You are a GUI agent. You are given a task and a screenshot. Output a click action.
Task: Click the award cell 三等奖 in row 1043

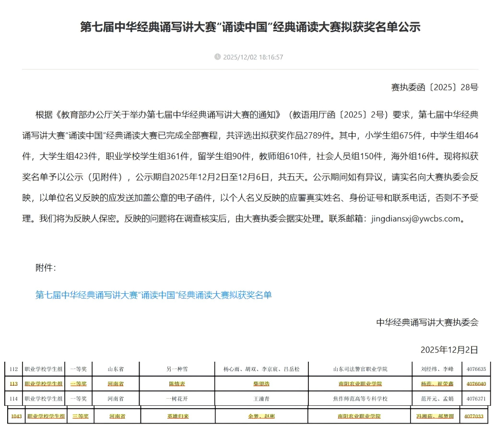(79, 416)
